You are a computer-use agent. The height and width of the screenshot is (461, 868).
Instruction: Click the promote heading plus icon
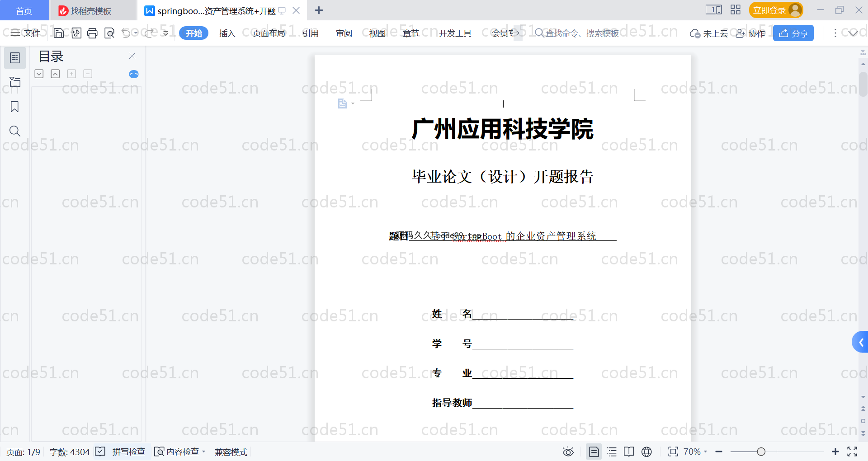71,74
